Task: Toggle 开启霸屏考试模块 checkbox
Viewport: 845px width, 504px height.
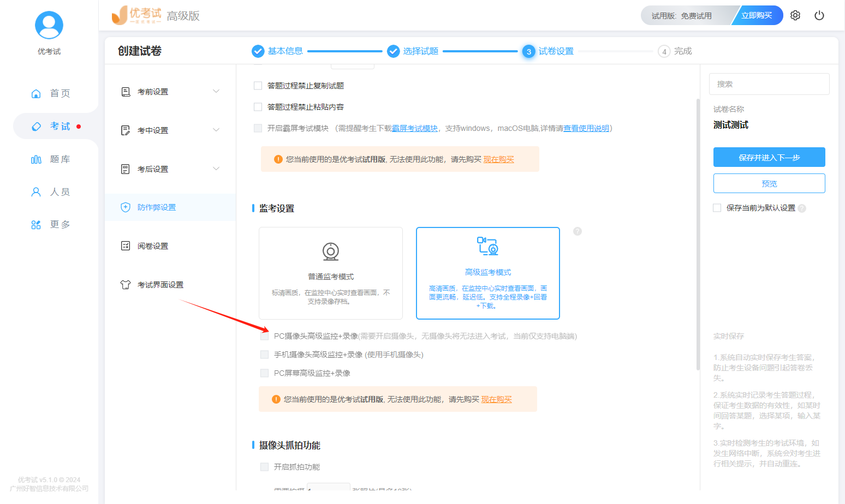Action: 258,128
